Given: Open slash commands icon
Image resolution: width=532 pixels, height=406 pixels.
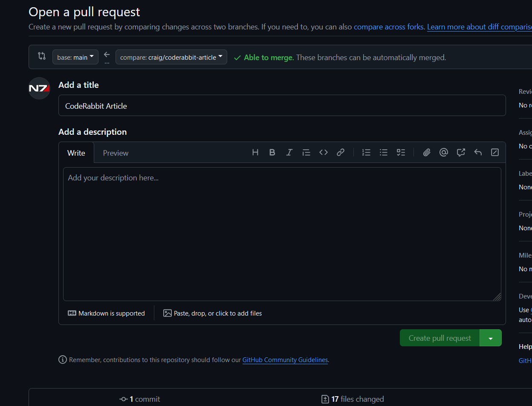Looking at the screenshot, I should [x=495, y=152].
